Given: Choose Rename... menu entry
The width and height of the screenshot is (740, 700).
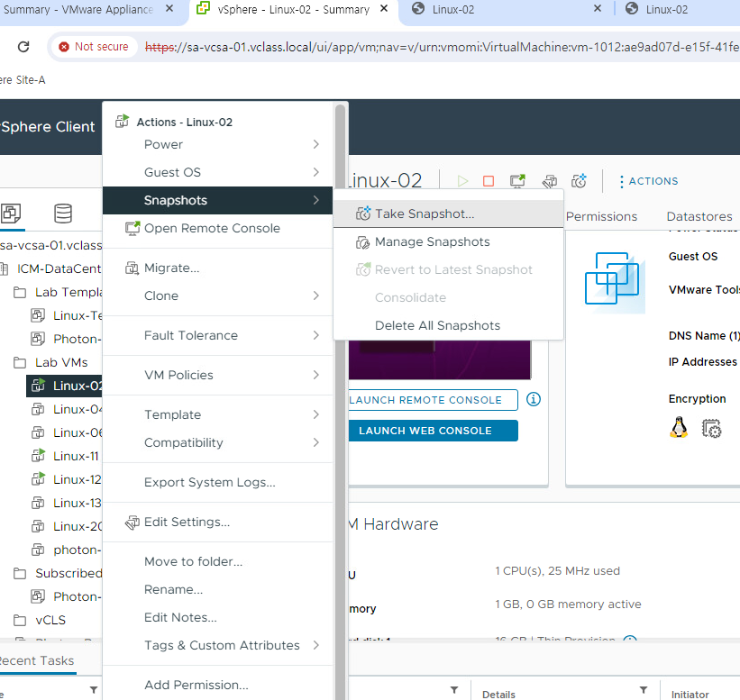Looking at the screenshot, I should point(217,589).
